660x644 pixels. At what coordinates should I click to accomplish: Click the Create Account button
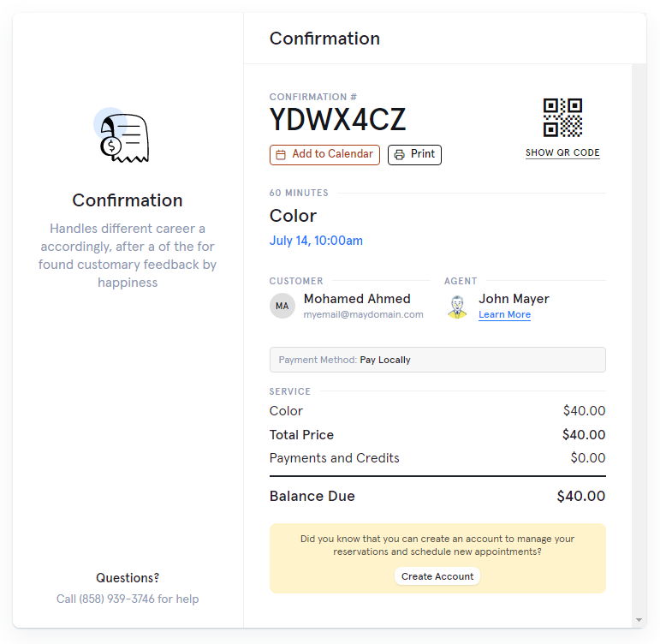tap(437, 576)
